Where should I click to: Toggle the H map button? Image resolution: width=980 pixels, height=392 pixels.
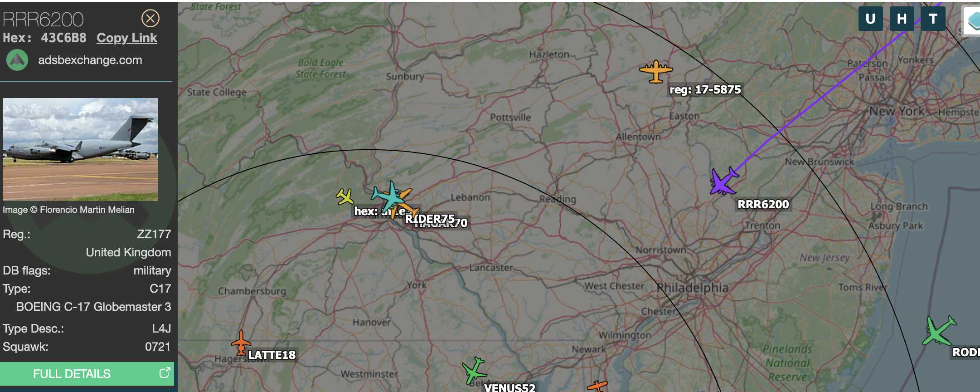tap(902, 19)
